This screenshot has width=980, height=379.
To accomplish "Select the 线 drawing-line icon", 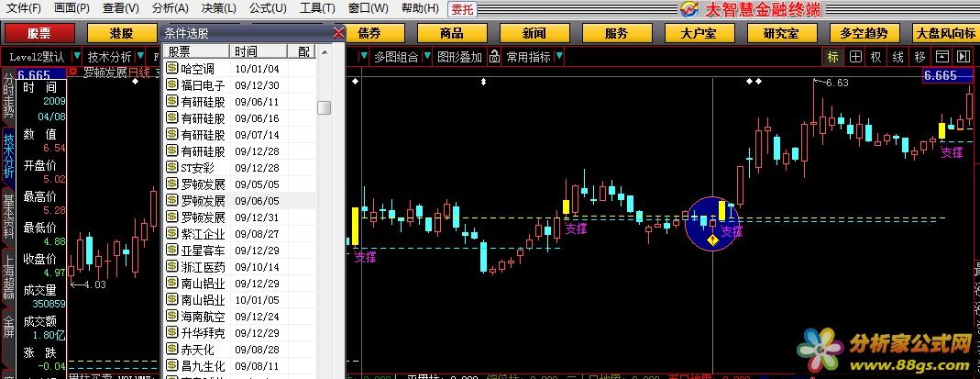I will pos(898,57).
